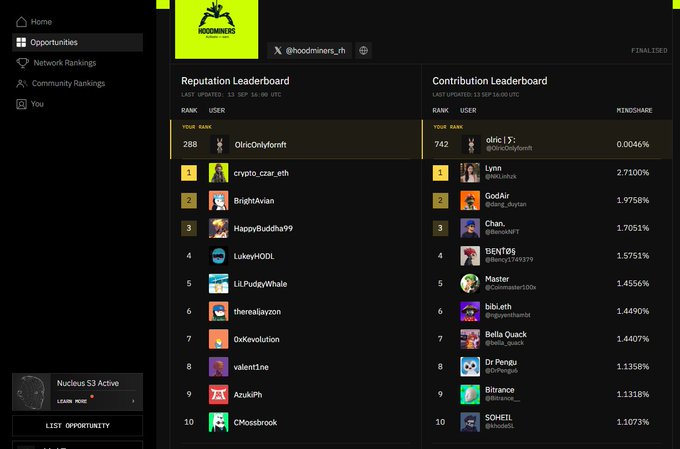
Task: Click Reputation Leaderboard heading
Action: click(x=235, y=81)
